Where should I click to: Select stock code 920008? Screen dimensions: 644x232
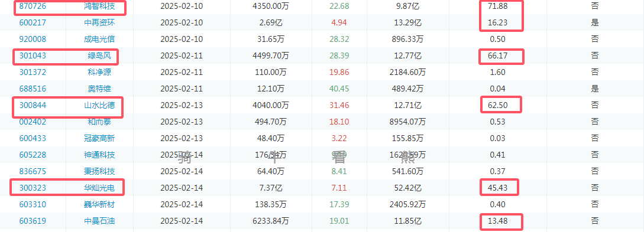pos(33,39)
